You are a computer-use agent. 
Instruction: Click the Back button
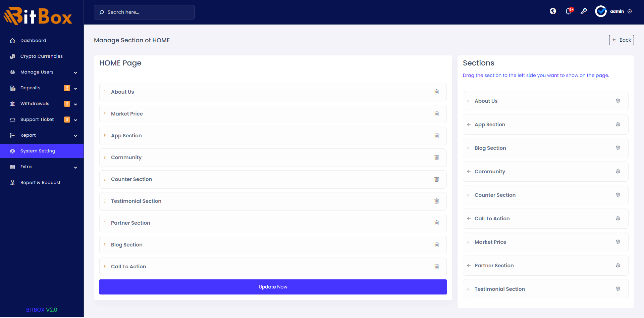coord(621,40)
